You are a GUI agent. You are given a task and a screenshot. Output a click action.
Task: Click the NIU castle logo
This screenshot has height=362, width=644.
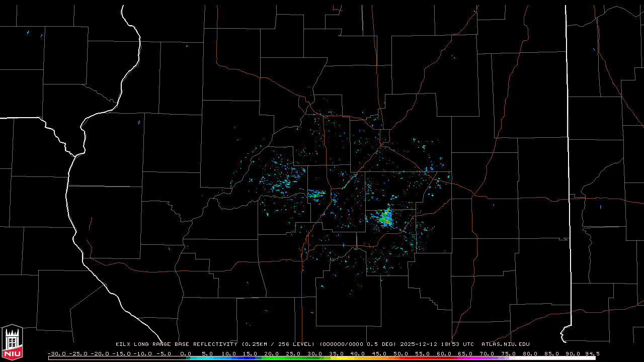[x=12, y=343]
